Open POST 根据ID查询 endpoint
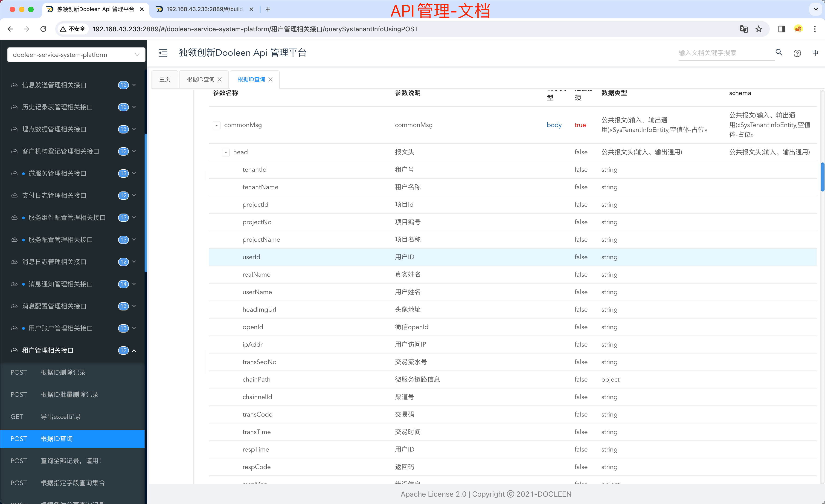This screenshot has height=504, width=825. 72,439
